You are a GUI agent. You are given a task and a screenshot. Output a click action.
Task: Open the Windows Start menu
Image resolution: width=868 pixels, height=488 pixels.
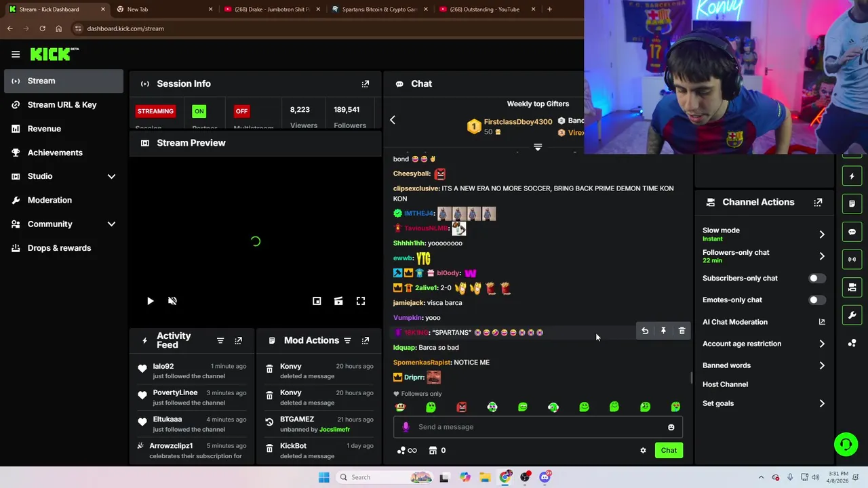(324, 477)
